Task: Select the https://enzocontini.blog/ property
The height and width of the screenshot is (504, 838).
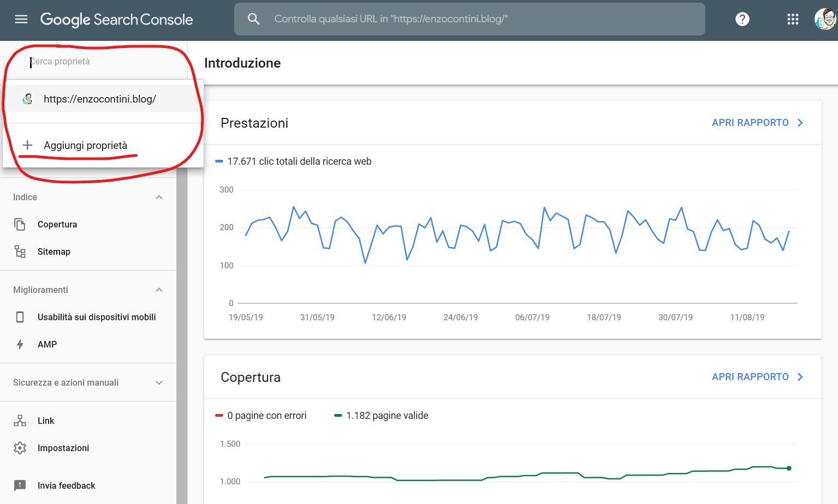Action: tap(100, 99)
